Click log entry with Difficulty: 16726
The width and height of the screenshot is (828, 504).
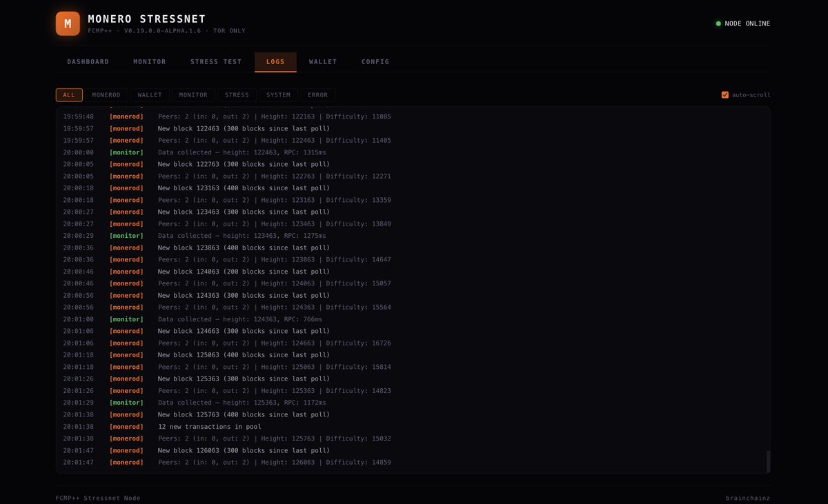pyautogui.click(x=275, y=343)
